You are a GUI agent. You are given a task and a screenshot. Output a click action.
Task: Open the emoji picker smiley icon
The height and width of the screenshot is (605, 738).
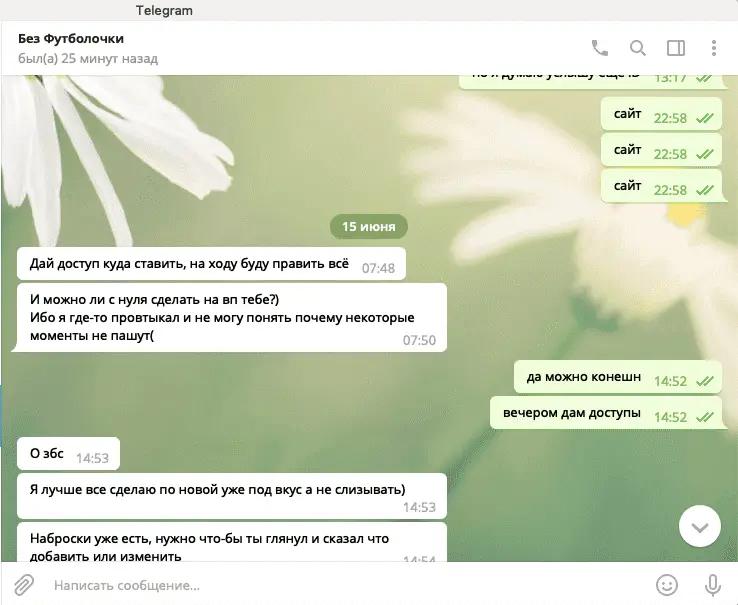pos(666,584)
